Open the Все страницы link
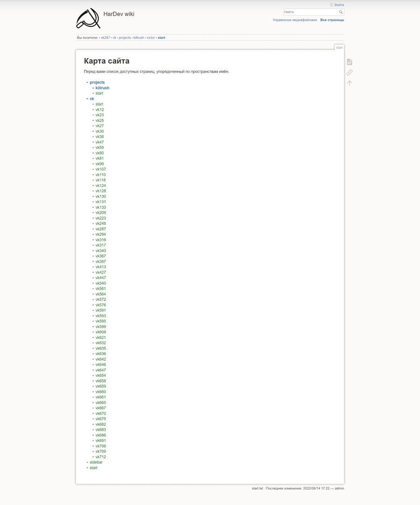 click(332, 20)
